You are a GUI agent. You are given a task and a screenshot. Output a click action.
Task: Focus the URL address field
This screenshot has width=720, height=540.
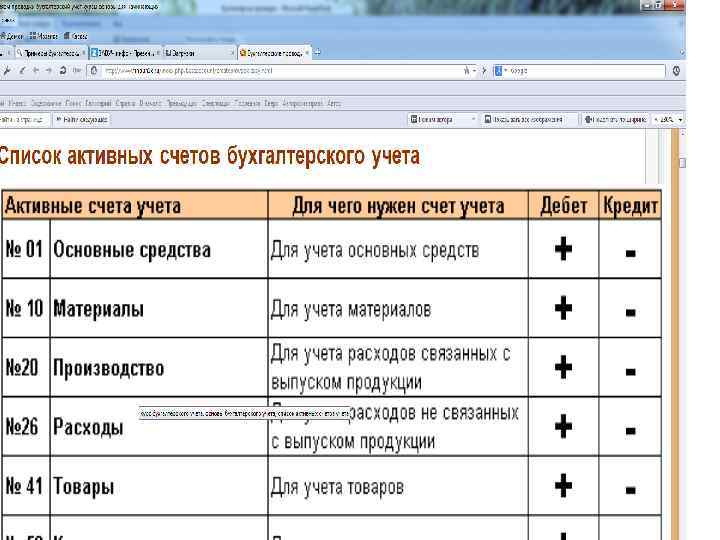click(x=280, y=71)
